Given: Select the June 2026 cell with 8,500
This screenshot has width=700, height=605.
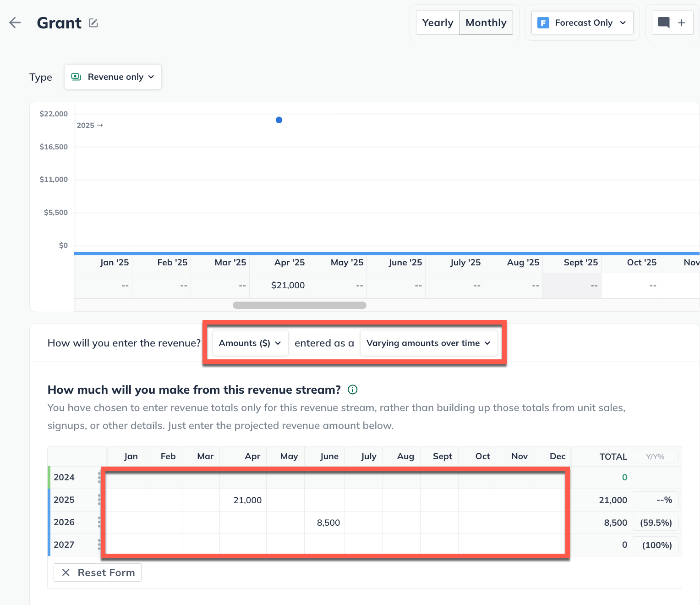Looking at the screenshot, I should (x=325, y=522).
